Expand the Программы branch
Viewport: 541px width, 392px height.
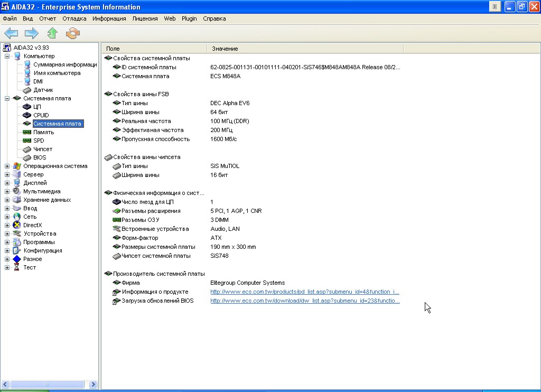coord(7,242)
